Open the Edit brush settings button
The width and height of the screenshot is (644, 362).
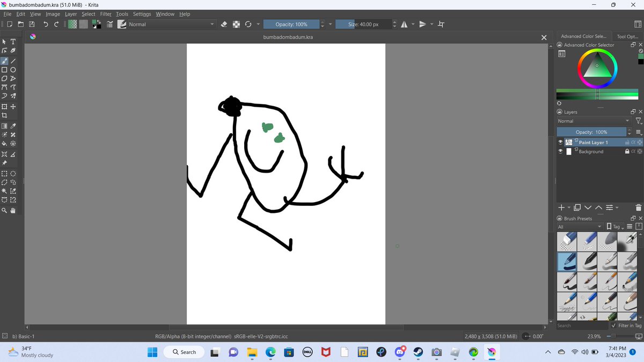point(110,24)
